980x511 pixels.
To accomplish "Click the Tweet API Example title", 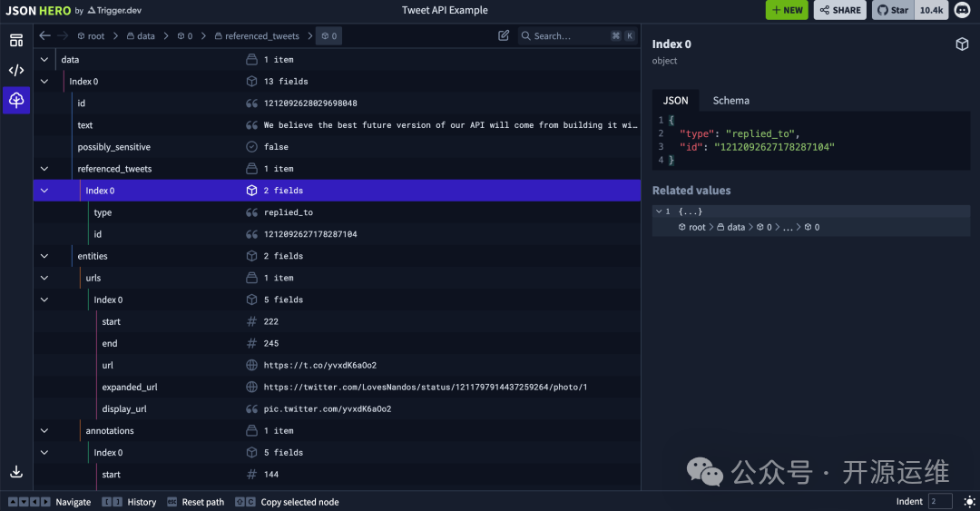I will [445, 10].
